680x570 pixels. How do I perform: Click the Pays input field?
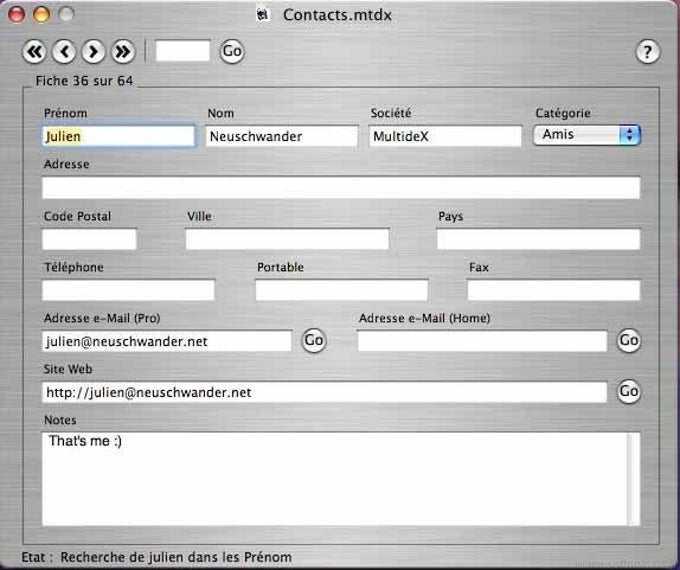click(x=538, y=239)
